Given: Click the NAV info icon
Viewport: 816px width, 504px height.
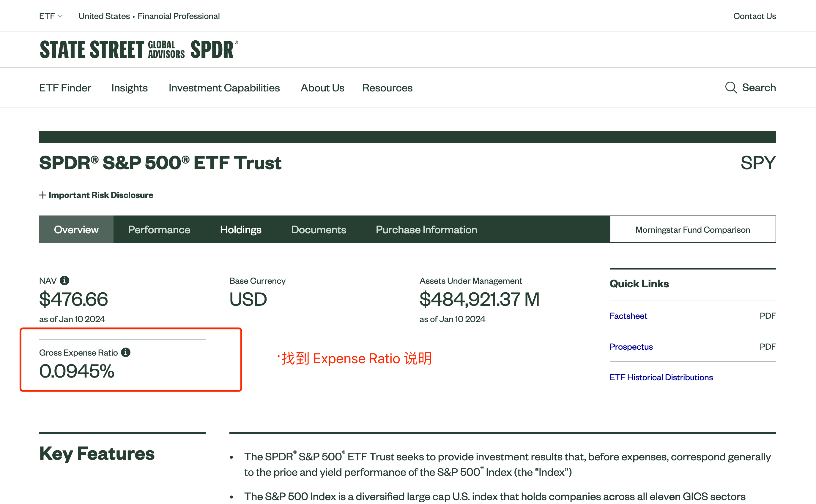Looking at the screenshot, I should [x=64, y=281].
